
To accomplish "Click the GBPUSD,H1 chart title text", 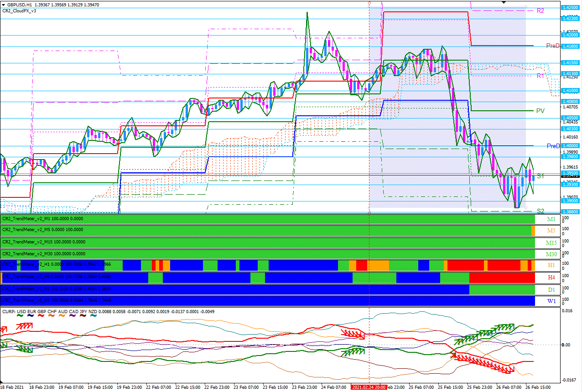I will pos(20,5).
